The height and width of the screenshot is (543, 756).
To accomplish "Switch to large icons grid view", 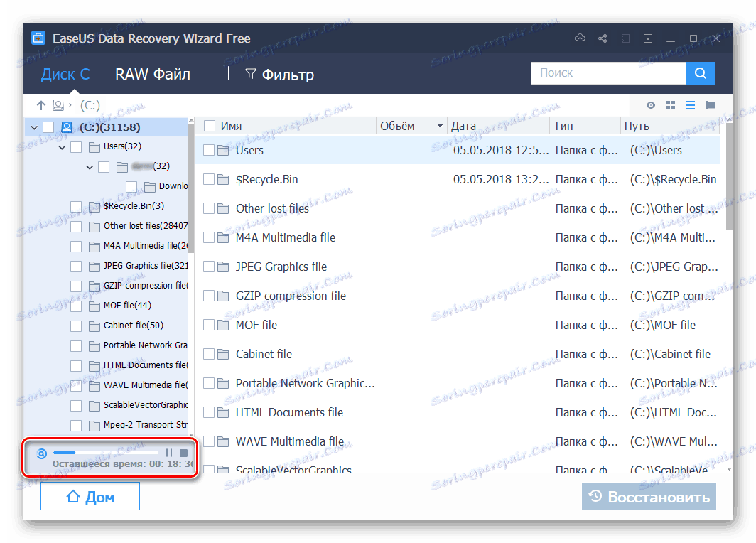I will pos(671,105).
